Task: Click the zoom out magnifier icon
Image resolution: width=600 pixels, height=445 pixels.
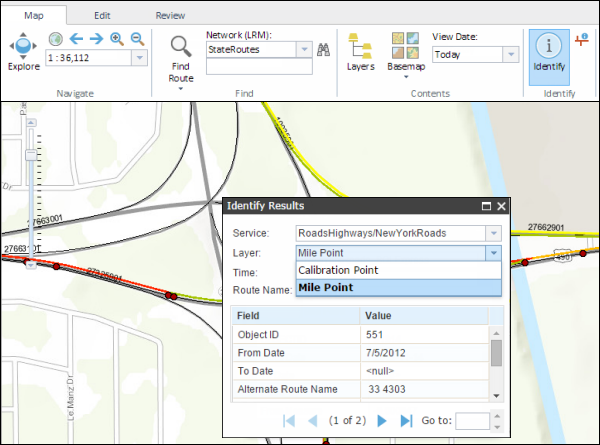Action: 137,39
